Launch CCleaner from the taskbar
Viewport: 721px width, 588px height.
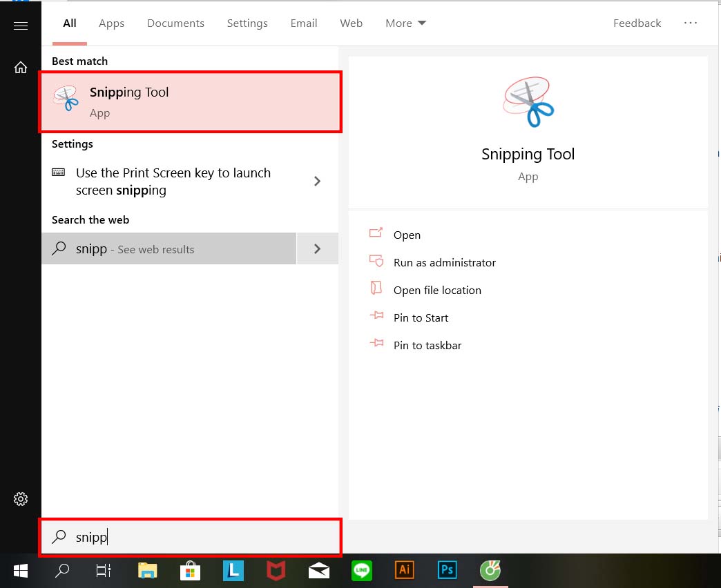tap(490, 571)
